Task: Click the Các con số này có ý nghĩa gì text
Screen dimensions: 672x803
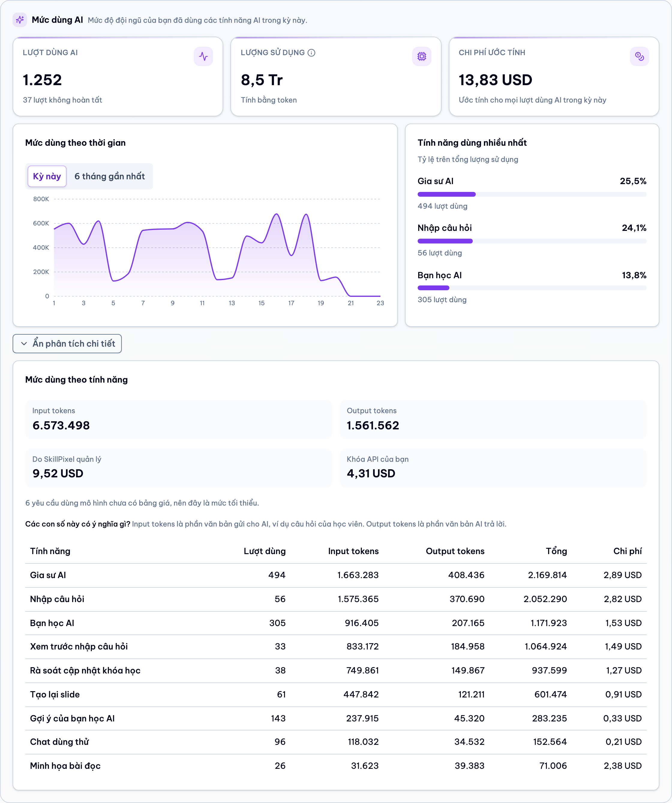Action: click(x=78, y=524)
